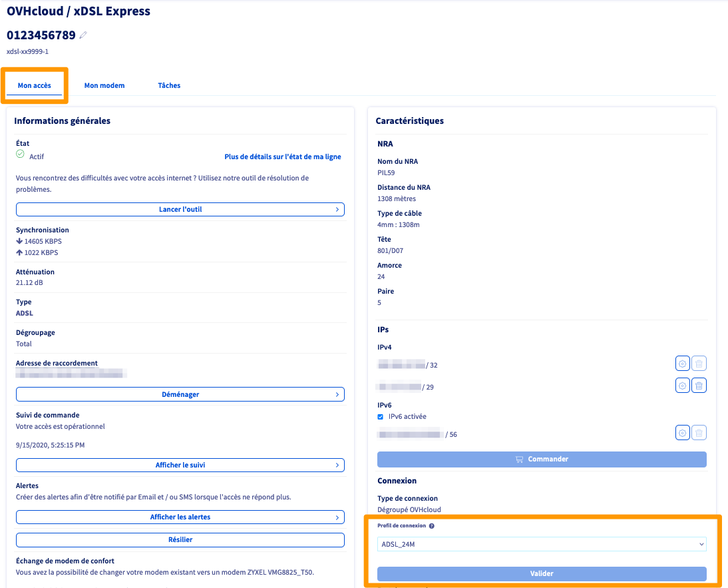The height and width of the screenshot is (588, 728).
Task: Open settings gear for the /32 IPv4 address
Action: (x=682, y=364)
